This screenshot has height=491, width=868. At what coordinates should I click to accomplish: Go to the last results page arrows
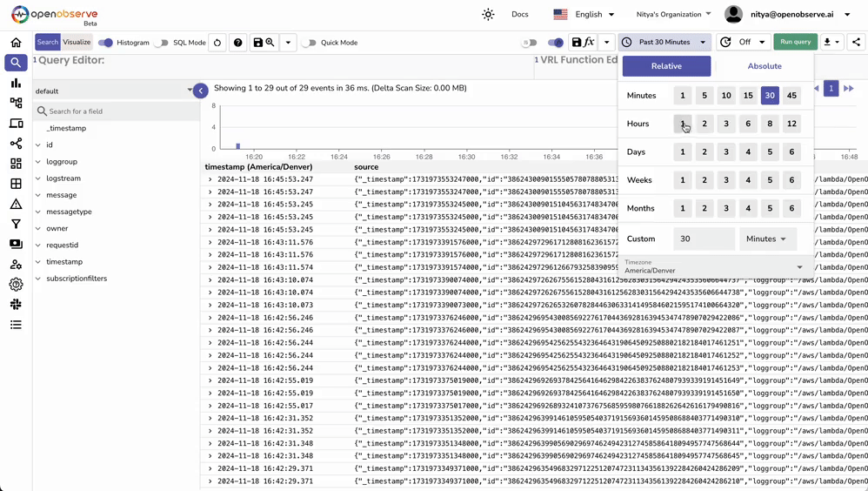click(x=849, y=88)
